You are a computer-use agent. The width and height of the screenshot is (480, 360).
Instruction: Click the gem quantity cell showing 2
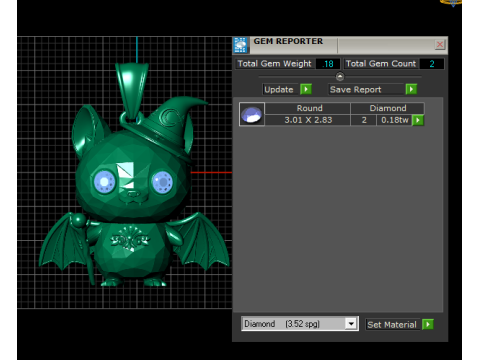click(364, 120)
